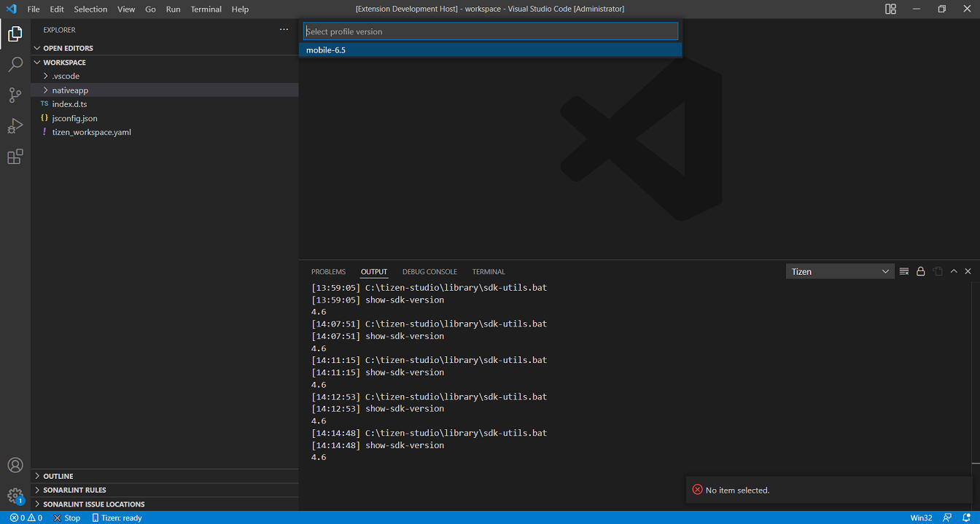980x524 pixels.
Task: Open the Source Control view
Action: [x=15, y=95]
